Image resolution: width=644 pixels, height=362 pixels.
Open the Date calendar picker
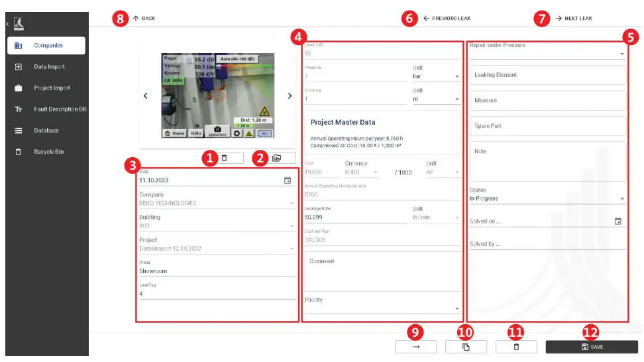coord(288,180)
